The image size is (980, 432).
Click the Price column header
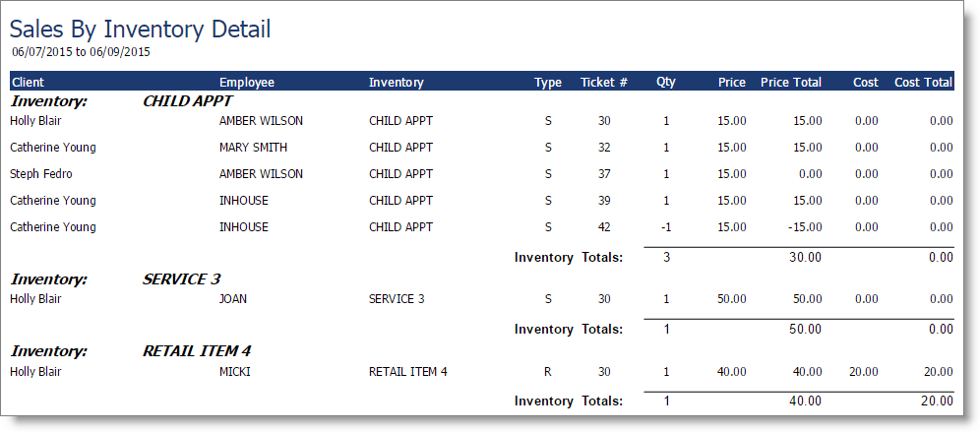(732, 82)
